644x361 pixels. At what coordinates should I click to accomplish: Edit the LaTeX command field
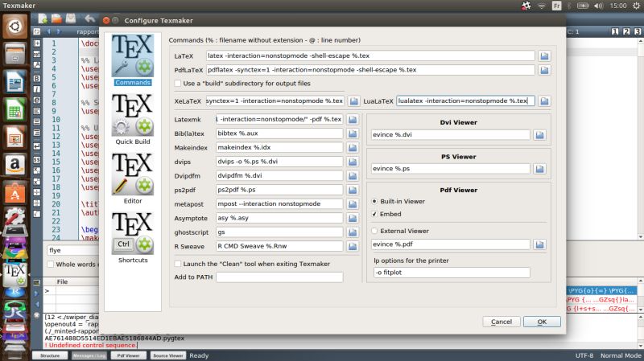370,55
